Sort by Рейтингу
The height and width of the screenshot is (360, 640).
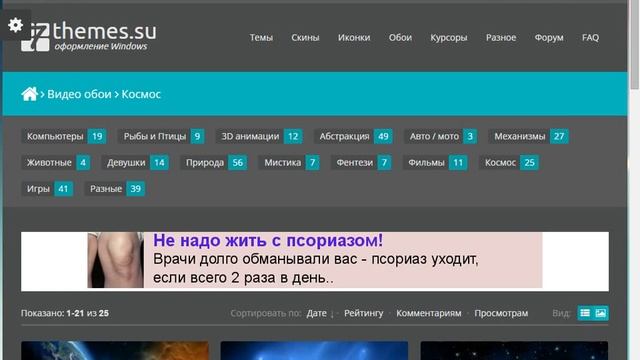tap(364, 313)
